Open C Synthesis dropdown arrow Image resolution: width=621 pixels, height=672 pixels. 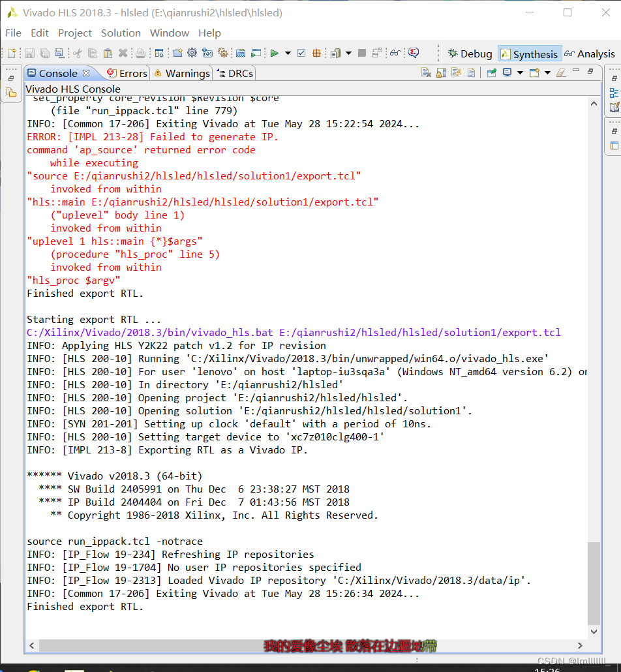point(288,53)
